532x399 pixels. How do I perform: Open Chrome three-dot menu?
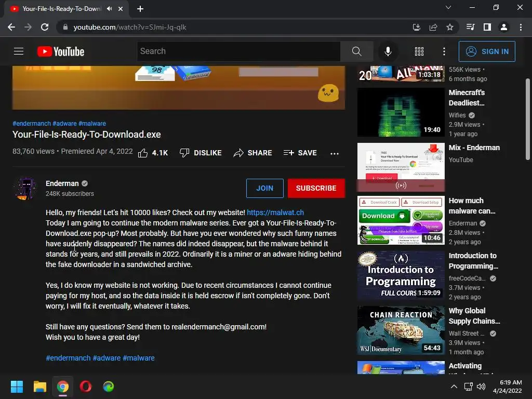pyautogui.click(x=521, y=27)
